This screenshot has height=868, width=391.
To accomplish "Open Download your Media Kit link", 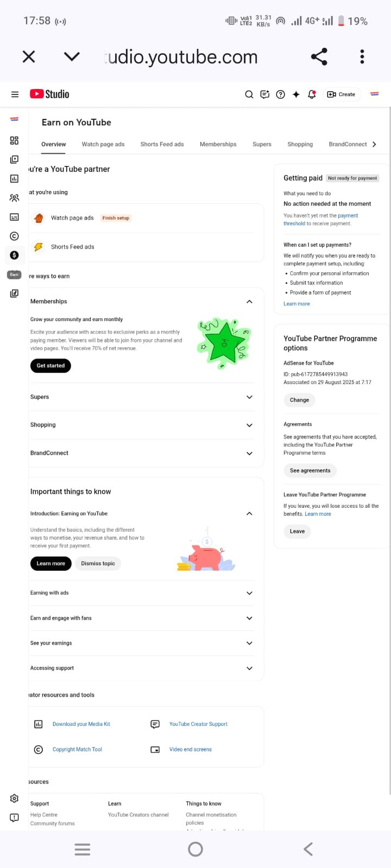I will coord(81,724).
